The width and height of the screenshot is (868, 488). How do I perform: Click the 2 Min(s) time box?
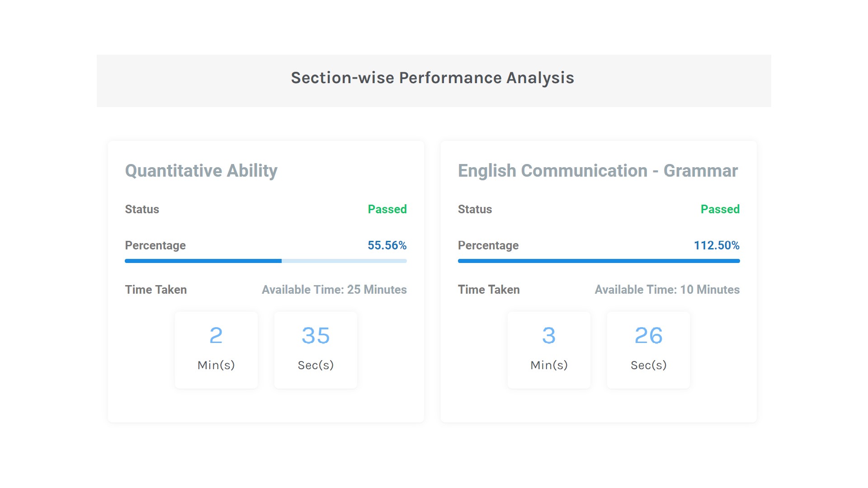coord(216,350)
